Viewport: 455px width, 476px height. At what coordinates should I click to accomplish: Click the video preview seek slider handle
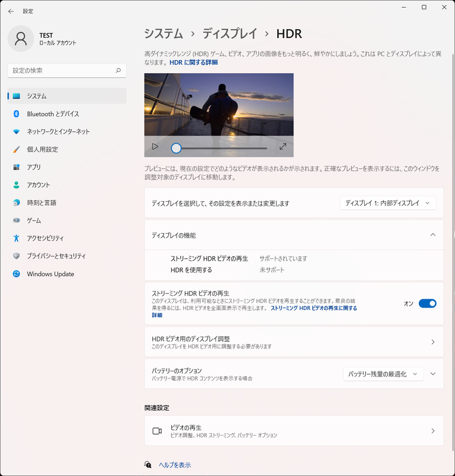point(176,148)
